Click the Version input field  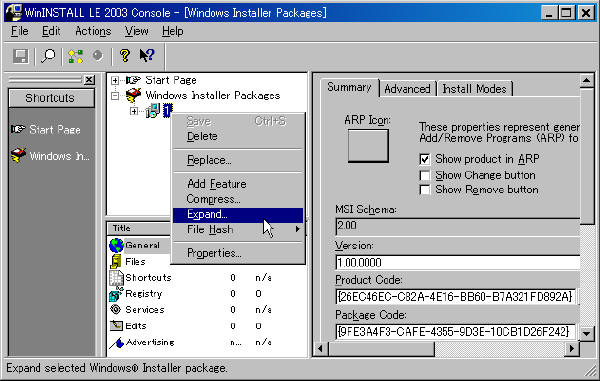click(458, 262)
